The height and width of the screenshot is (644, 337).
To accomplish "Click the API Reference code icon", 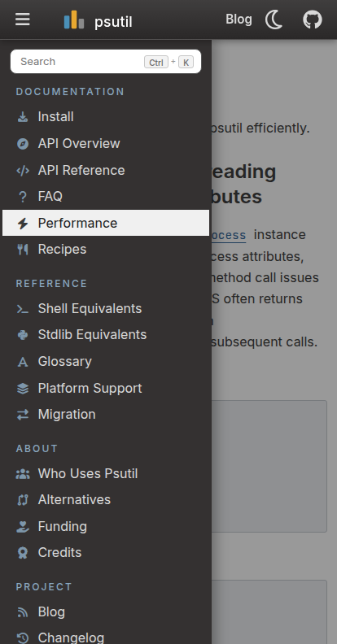I will (x=23, y=171).
